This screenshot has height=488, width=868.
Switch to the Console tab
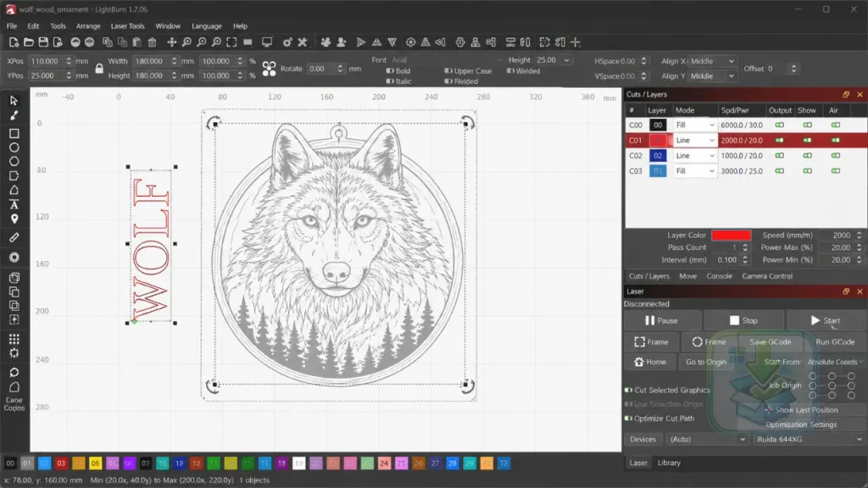coord(719,276)
